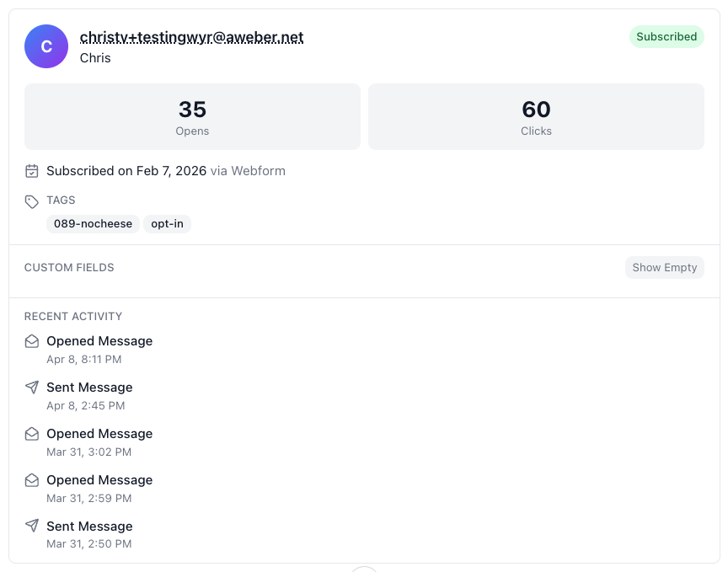
Task: Click the paper-plane icon for the Mar 31 2:50 PM sent message
Action: [31, 527]
